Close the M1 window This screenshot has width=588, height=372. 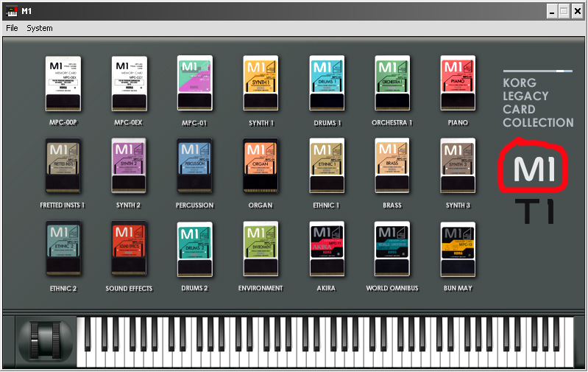(578, 12)
